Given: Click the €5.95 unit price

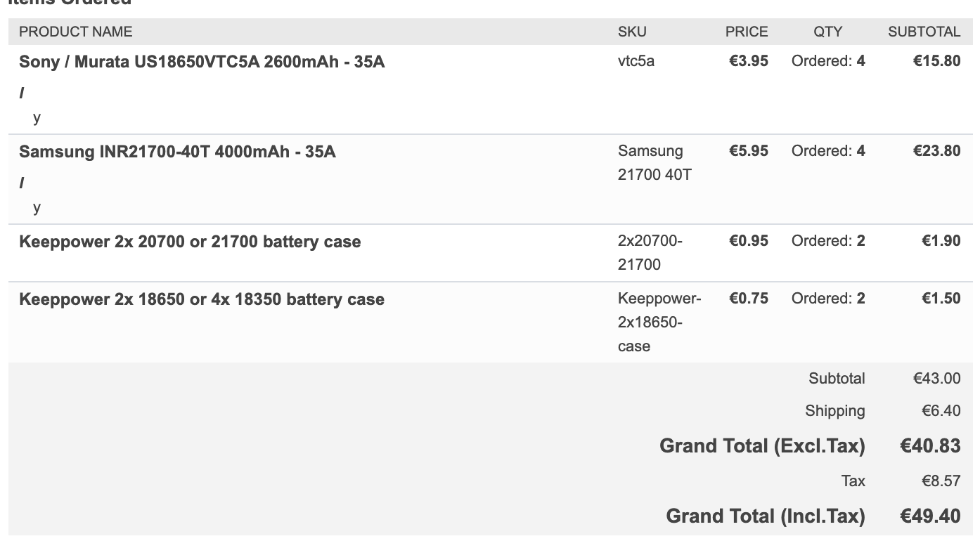Looking at the screenshot, I should pyautogui.click(x=749, y=151).
